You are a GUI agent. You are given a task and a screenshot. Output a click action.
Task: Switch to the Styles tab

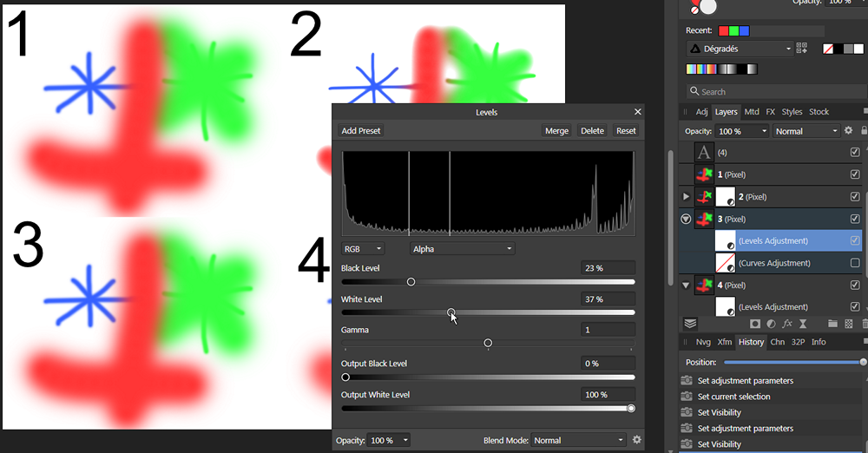pos(792,112)
